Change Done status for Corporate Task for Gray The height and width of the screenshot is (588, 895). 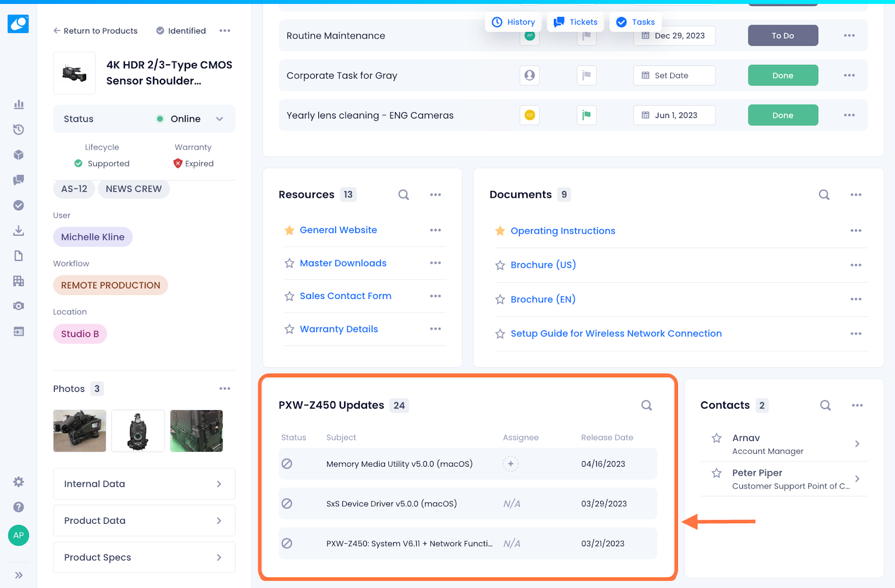tap(783, 75)
